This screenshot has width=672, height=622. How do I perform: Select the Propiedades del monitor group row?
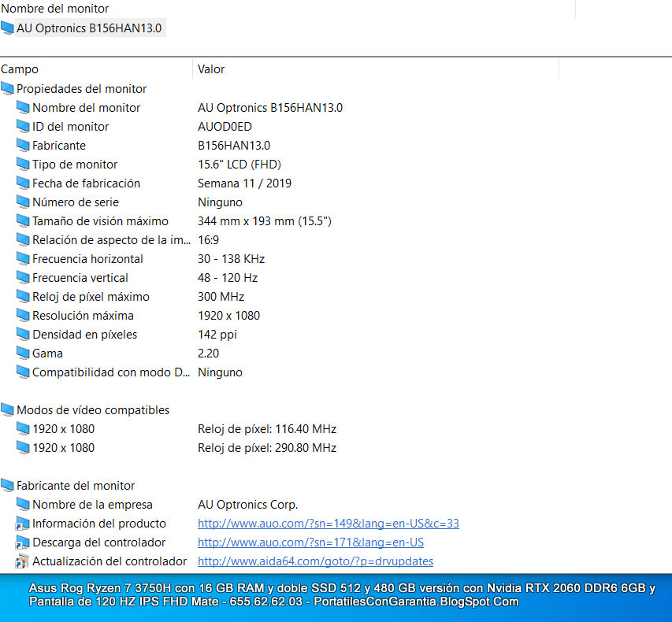[81, 89]
